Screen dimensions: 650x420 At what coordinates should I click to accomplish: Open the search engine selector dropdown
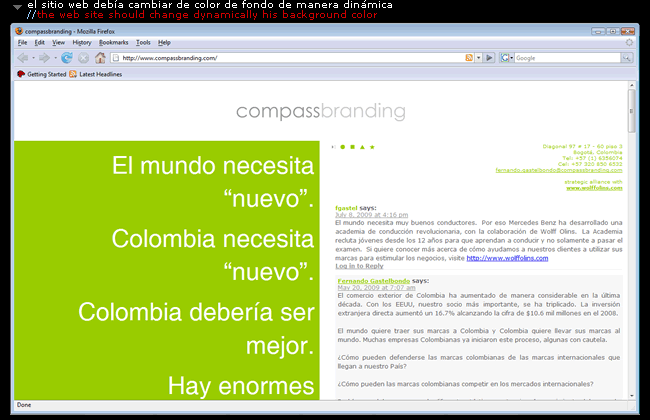tap(507, 58)
